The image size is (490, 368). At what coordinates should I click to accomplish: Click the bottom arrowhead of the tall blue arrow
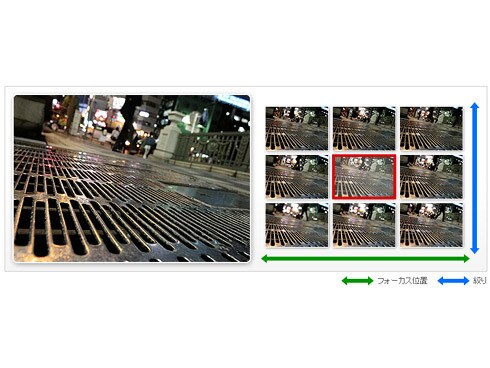(x=475, y=250)
